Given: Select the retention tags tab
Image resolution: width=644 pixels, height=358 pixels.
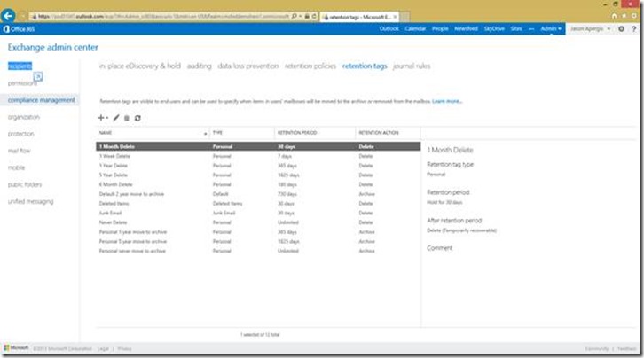Looking at the screenshot, I should coord(365,66).
